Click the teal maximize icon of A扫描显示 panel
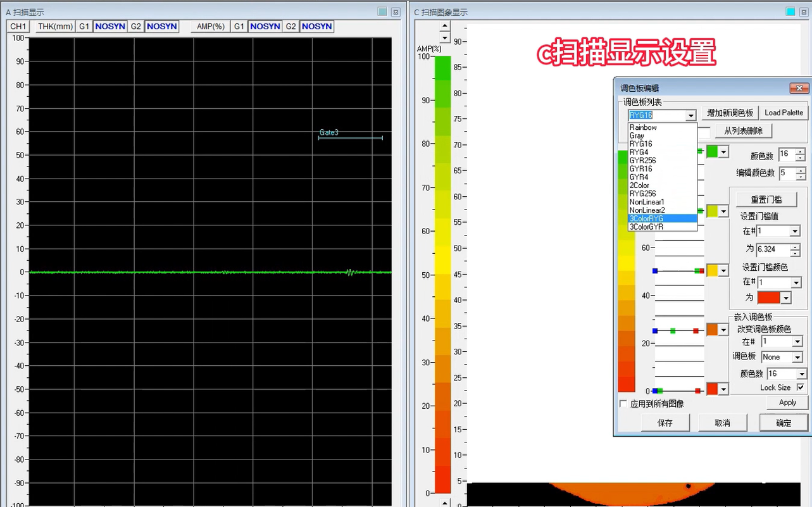Screen dimensions: 812x507 click(x=382, y=12)
